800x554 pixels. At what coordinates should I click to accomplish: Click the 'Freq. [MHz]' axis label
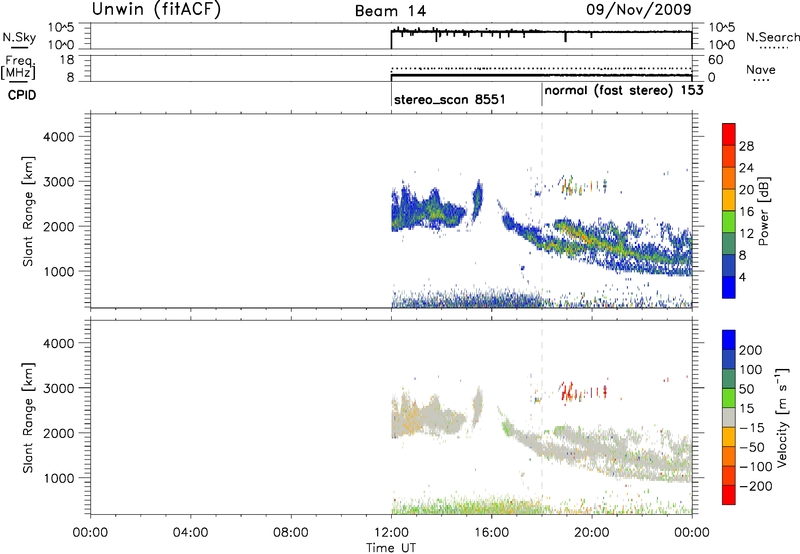[x=18, y=67]
